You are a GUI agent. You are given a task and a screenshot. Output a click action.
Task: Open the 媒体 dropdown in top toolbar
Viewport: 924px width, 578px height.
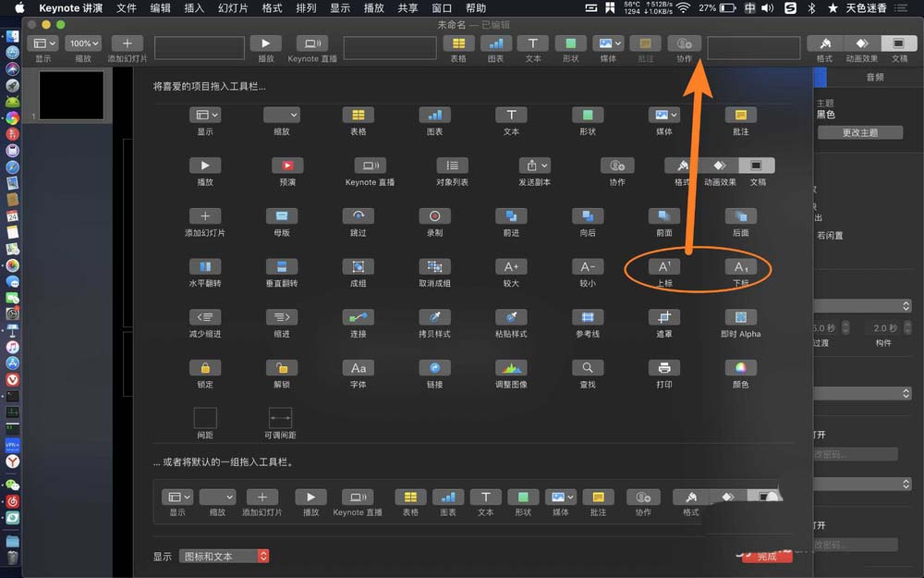point(608,43)
